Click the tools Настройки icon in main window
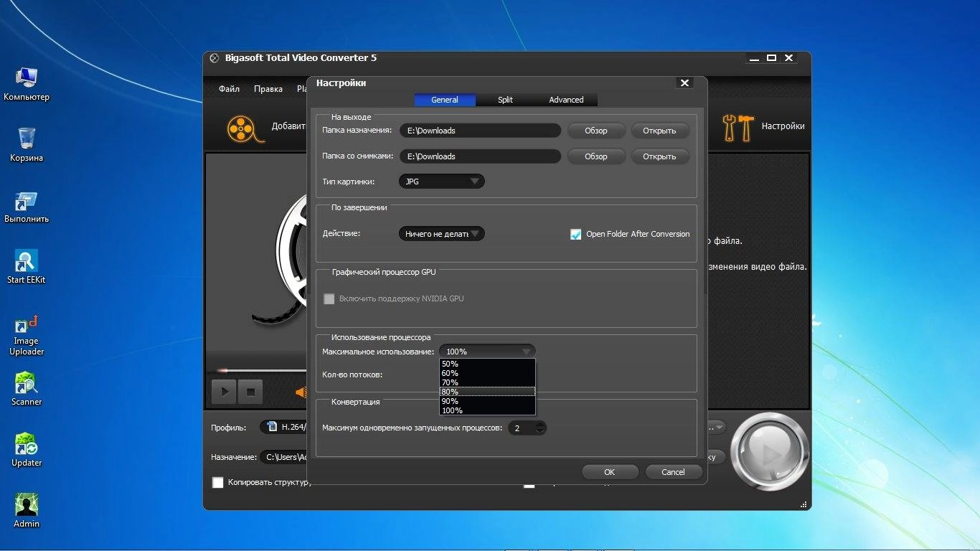The height and width of the screenshot is (551, 980). click(738, 127)
